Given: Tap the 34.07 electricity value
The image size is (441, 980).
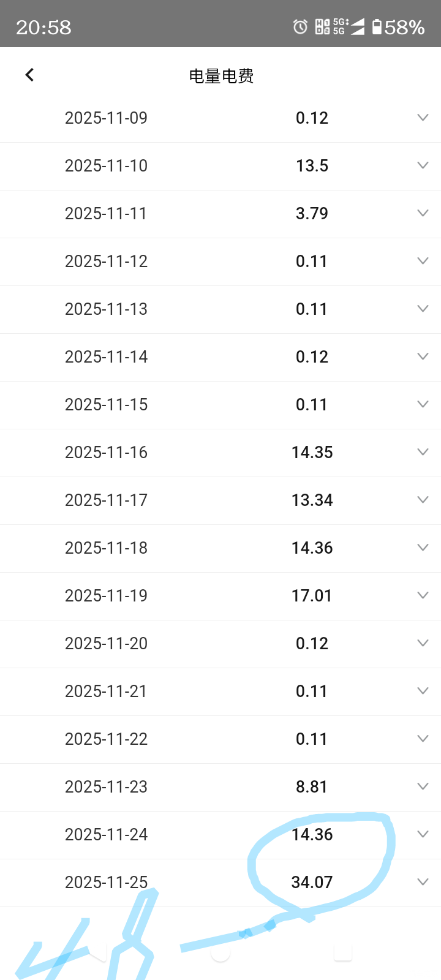Looking at the screenshot, I should click(x=312, y=883).
